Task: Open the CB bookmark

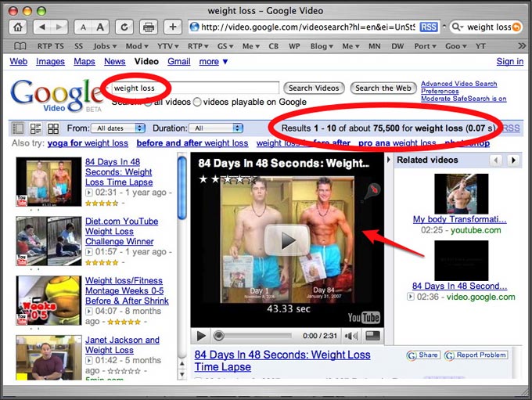Action: coord(274,46)
